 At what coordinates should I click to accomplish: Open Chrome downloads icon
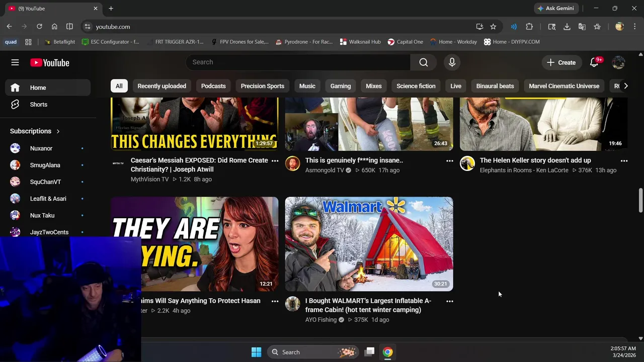click(x=567, y=27)
